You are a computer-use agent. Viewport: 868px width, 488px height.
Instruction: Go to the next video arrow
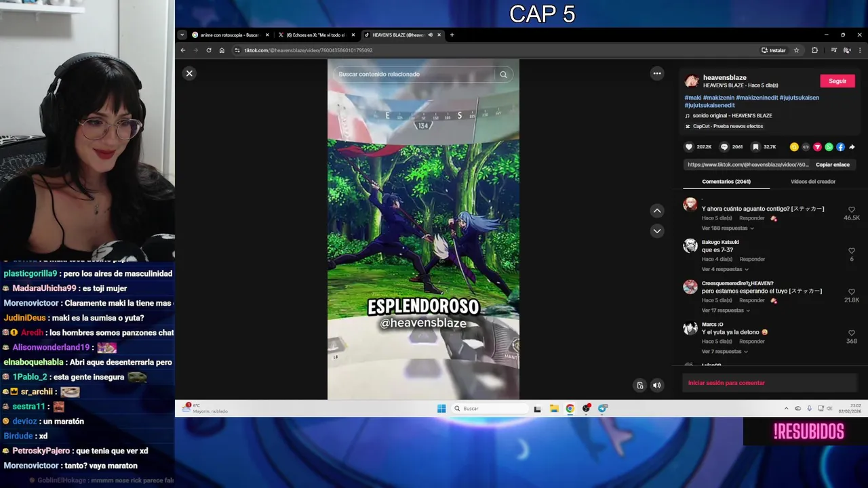(x=656, y=231)
